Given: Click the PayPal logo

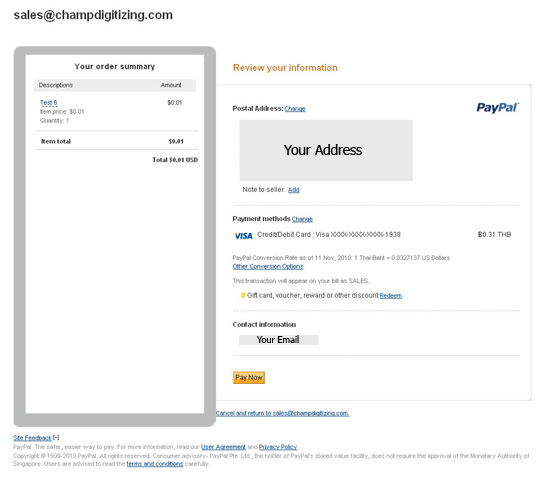Looking at the screenshot, I should pyautogui.click(x=497, y=108).
